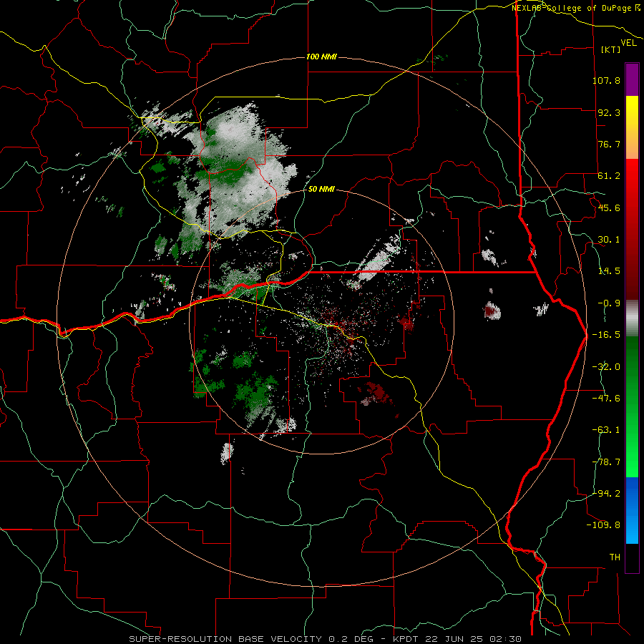
Task: Click the 61.2 scale value
Action: (x=609, y=176)
